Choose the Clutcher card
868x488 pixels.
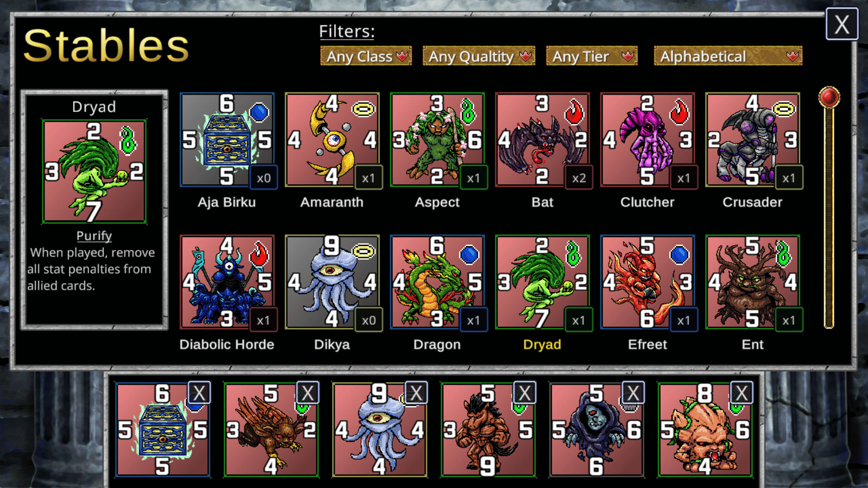click(647, 140)
